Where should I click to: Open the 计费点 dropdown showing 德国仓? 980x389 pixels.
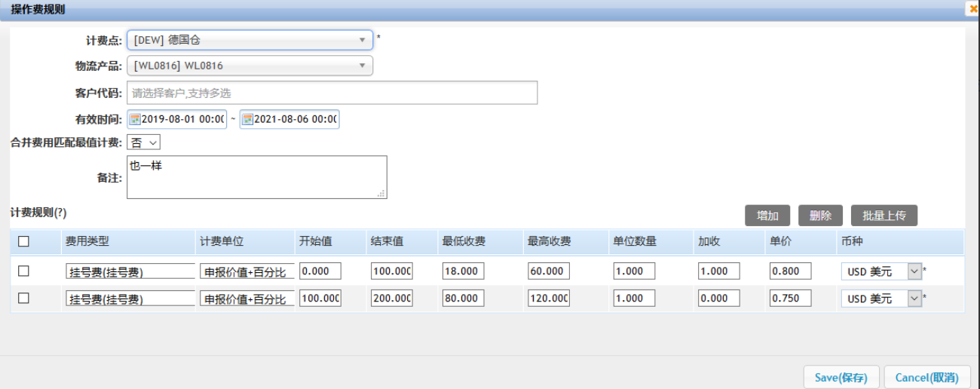pyautogui.click(x=249, y=40)
